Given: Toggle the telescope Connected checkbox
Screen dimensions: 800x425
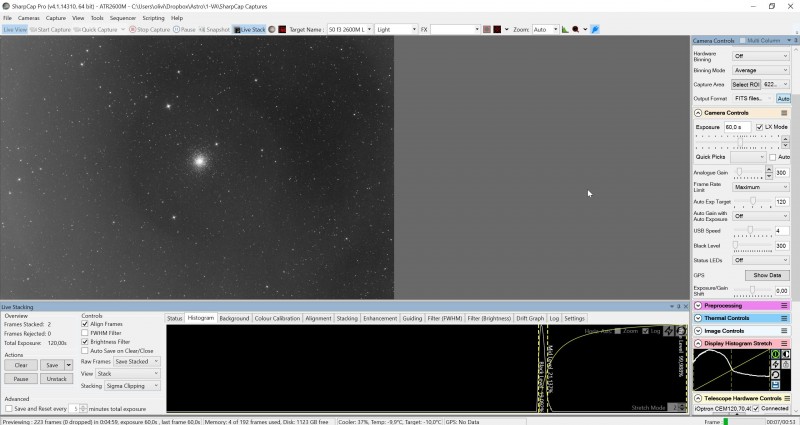Looking at the screenshot, I should (756, 409).
